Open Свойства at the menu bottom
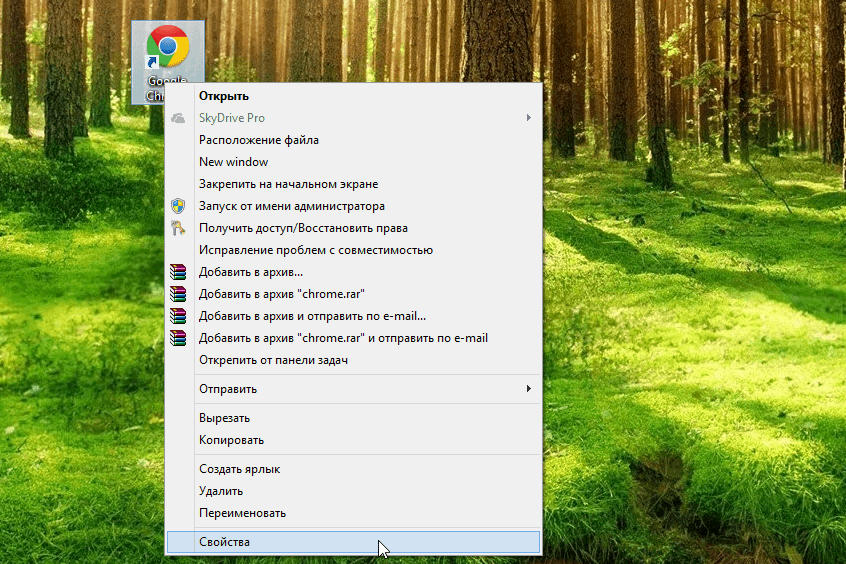 (x=224, y=542)
